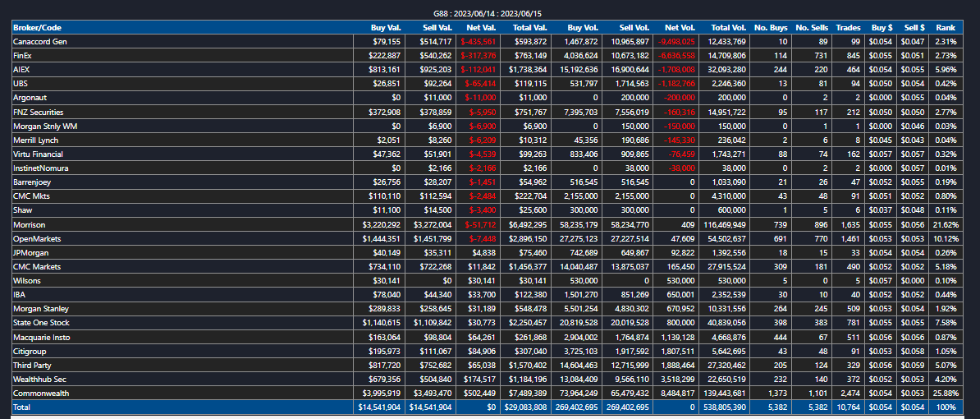Select the OpenMarkets broker name
The image size is (980, 419).
point(35,238)
